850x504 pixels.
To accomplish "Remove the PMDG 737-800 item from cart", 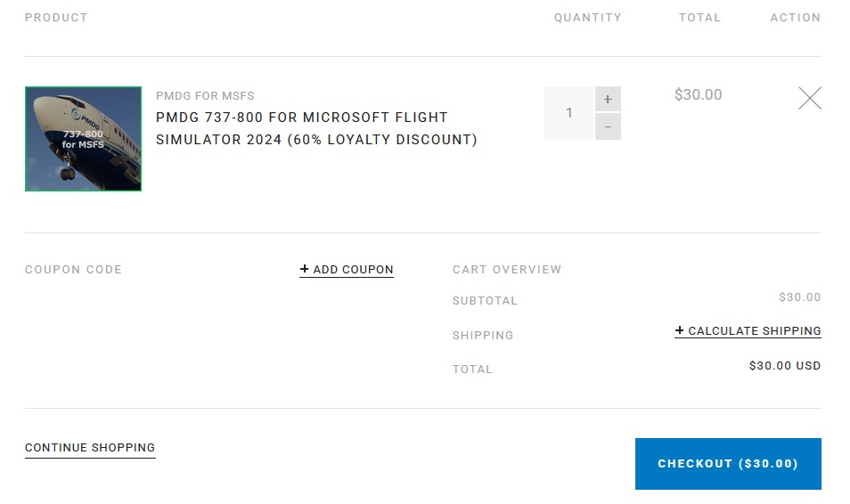I will point(809,98).
